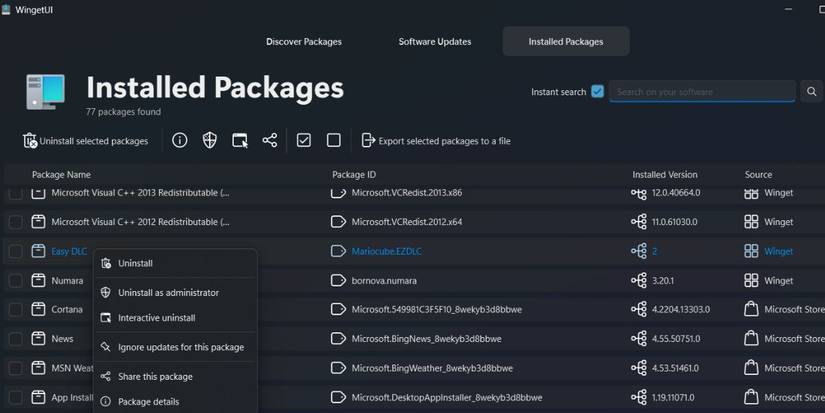The height and width of the screenshot is (413, 825).
Task: Tick the Cortana package checkbox
Action: click(x=16, y=310)
